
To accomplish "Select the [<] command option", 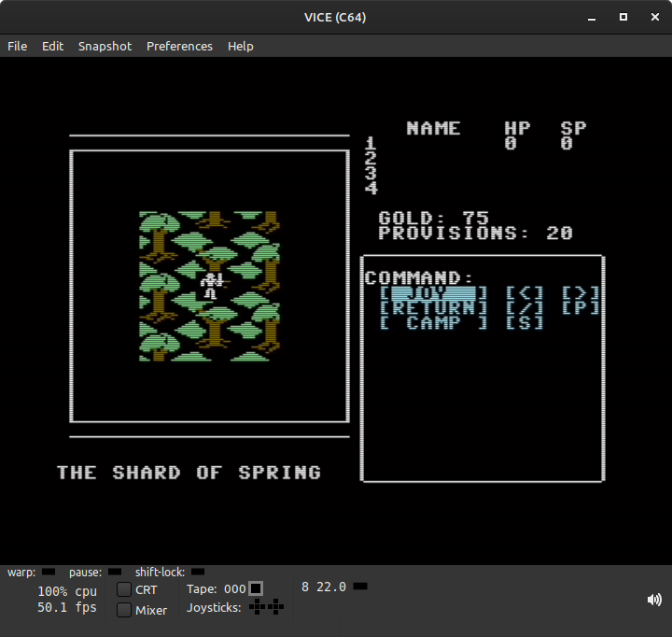I will tap(525, 293).
